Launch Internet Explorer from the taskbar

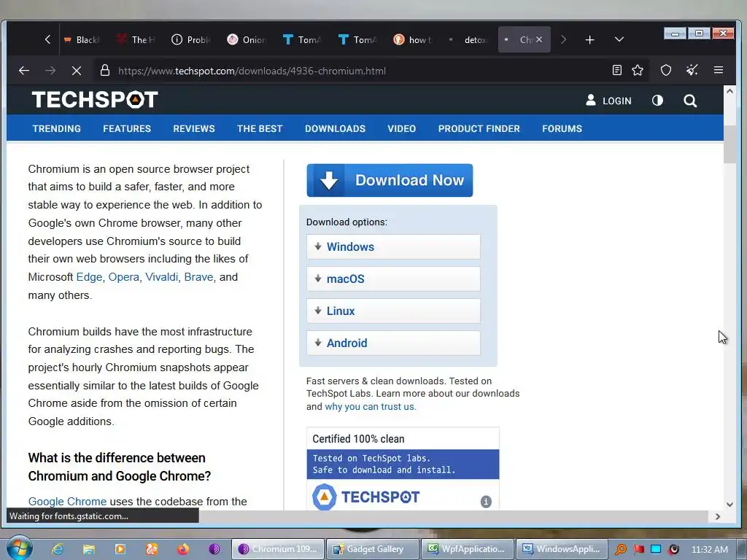58,549
